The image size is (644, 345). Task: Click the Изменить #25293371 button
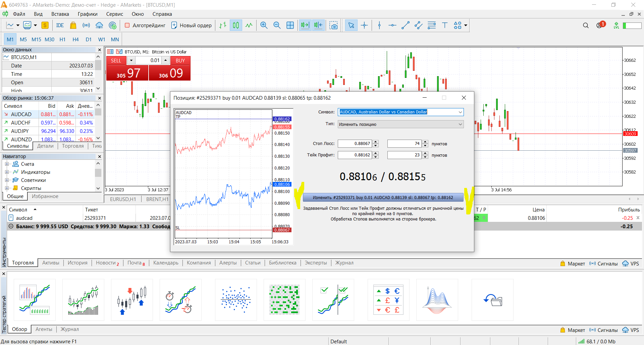(383, 198)
